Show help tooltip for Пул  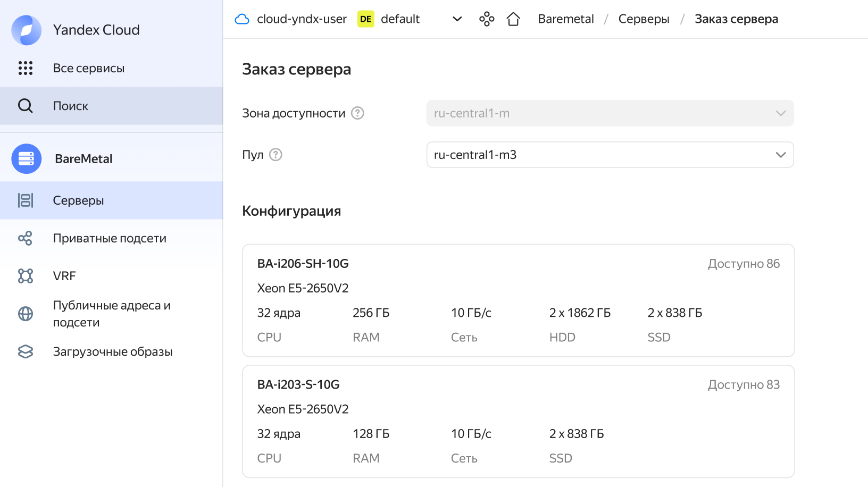[276, 155]
